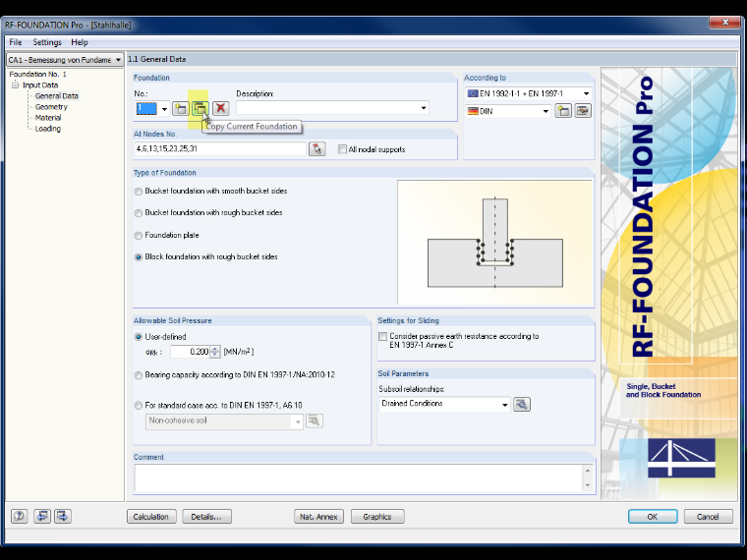The height and width of the screenshot is (560, 747).
Task: Select General Data in the tree
Action: [57, 96]
